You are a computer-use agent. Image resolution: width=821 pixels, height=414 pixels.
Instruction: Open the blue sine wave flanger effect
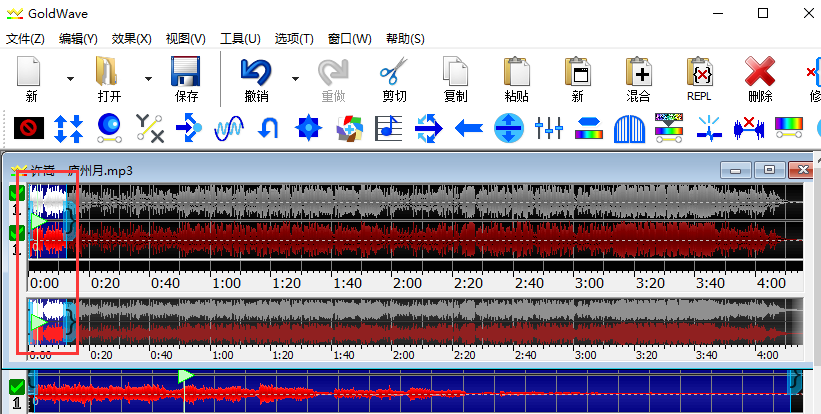coord(229,128)
